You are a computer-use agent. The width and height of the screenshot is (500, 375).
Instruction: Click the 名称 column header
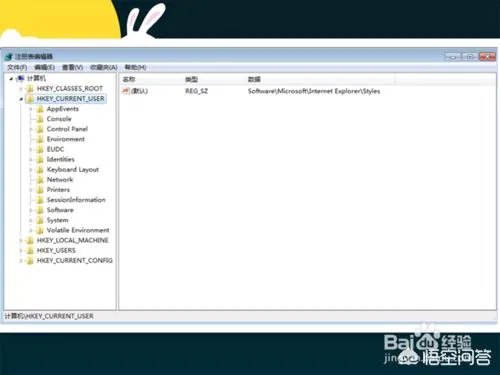pyautogui.click(x=129, y=79)
